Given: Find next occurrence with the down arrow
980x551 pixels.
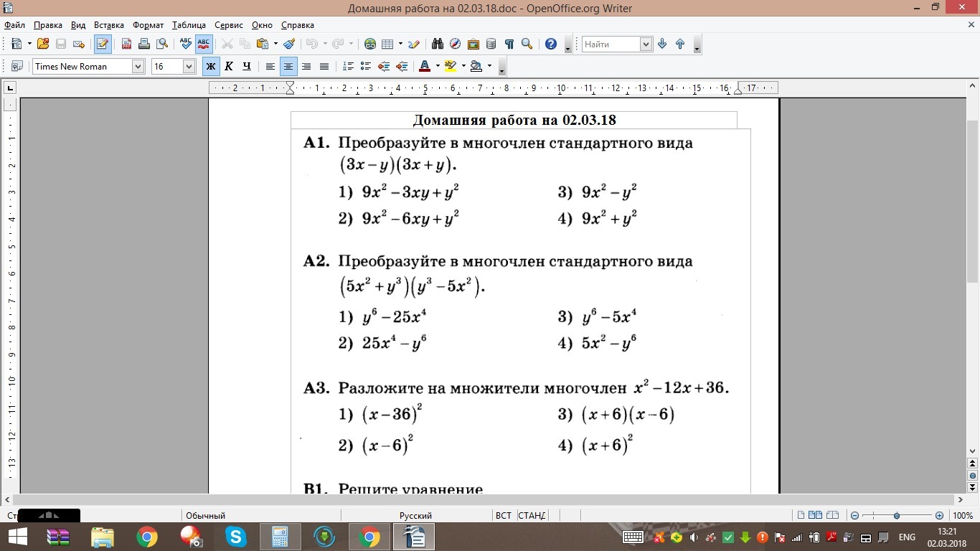Looking at the screenshot, I should point(662,44).
